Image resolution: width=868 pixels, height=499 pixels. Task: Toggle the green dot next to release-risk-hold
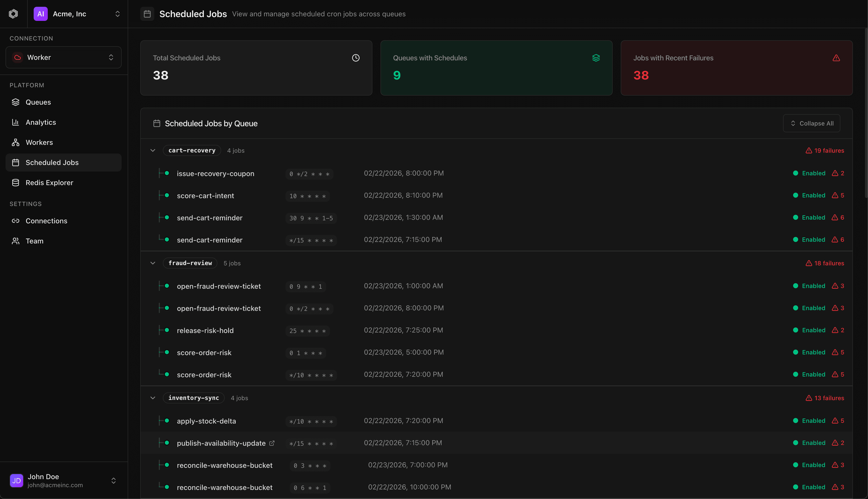[167, 330]
